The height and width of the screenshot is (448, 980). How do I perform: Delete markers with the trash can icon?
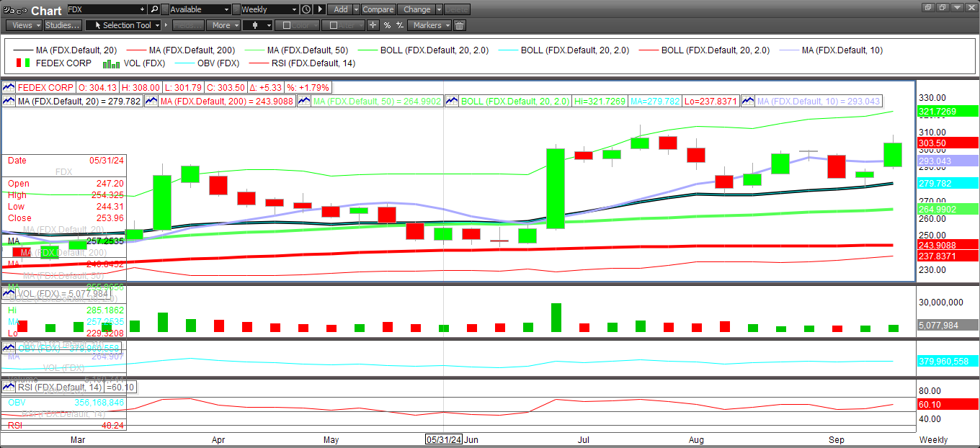point(459,25)
